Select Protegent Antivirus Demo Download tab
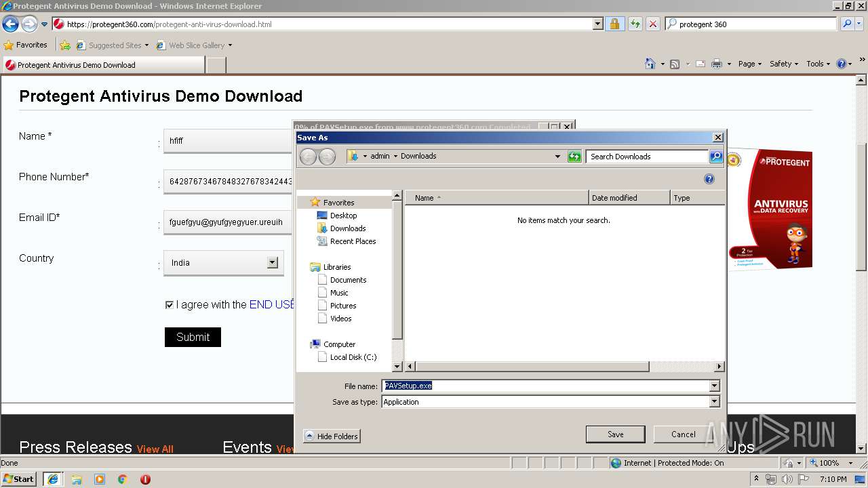This screenshot has width=868, height=488. (x=103, y=65)
